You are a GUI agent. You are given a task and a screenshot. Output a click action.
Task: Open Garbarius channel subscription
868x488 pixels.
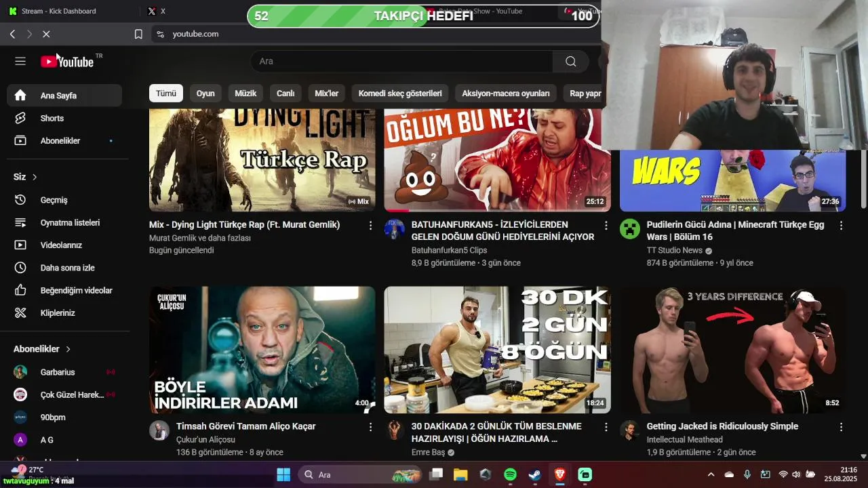[x=64, y=372]
